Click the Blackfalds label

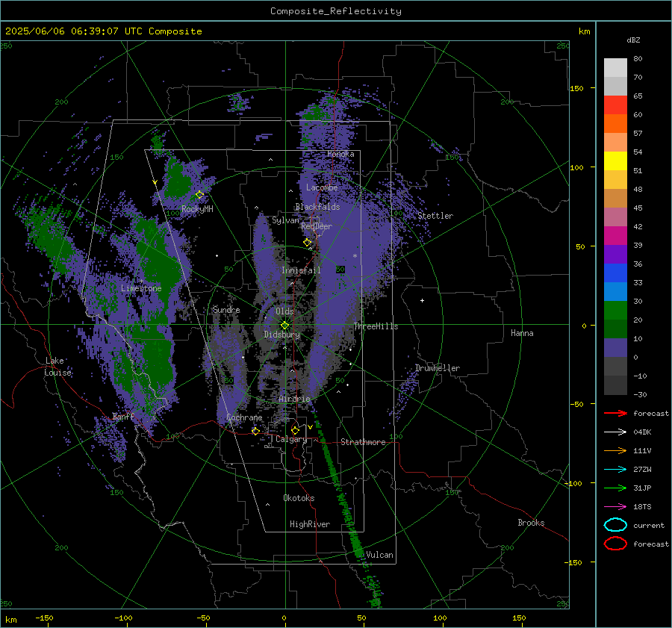pos(317,207)
